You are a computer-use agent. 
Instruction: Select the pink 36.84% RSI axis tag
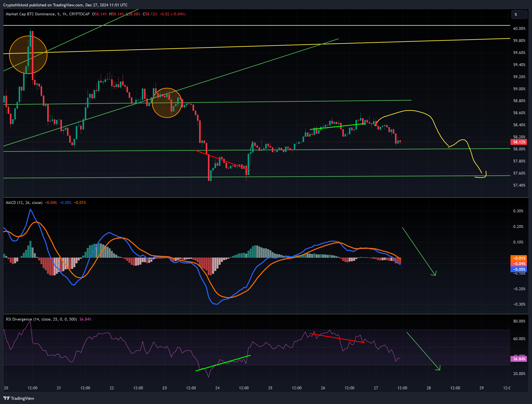tap(519, 359)
